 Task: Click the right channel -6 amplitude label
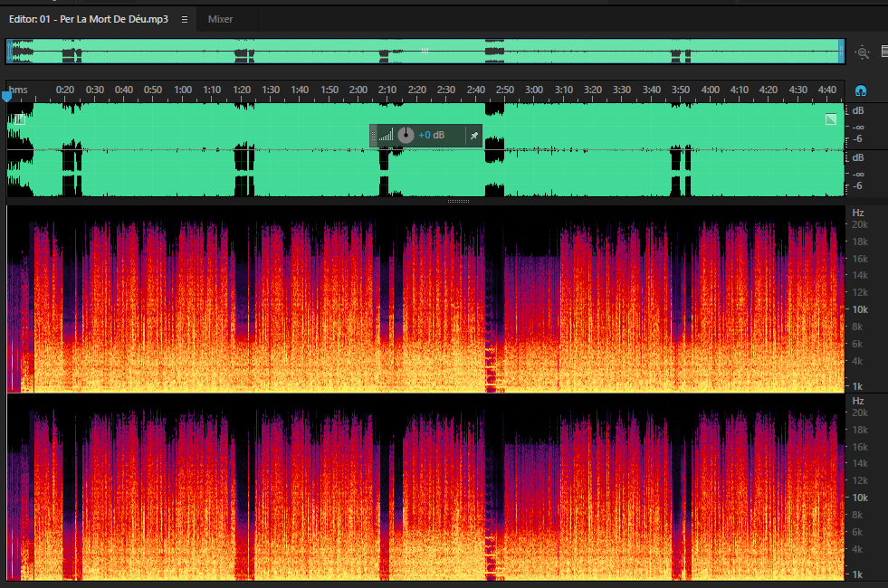pyautogui.click(x=857, y=185)
